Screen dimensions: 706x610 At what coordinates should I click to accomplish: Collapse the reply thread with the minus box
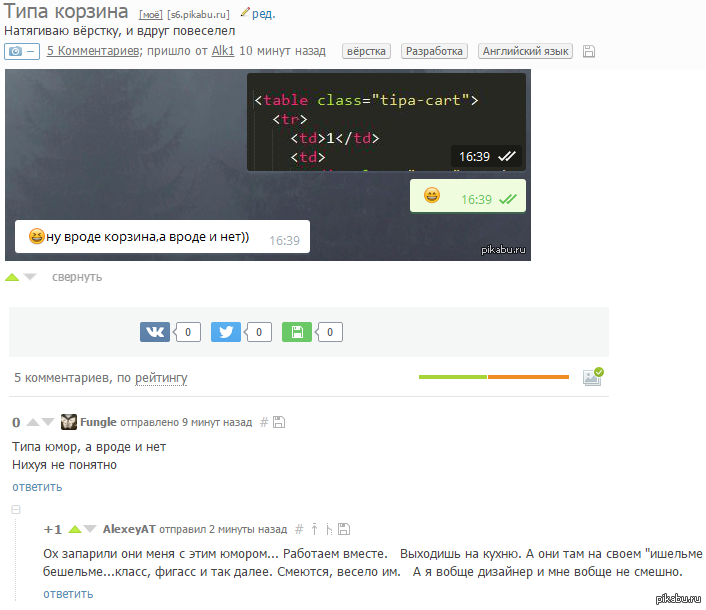[x=15, y=510]
